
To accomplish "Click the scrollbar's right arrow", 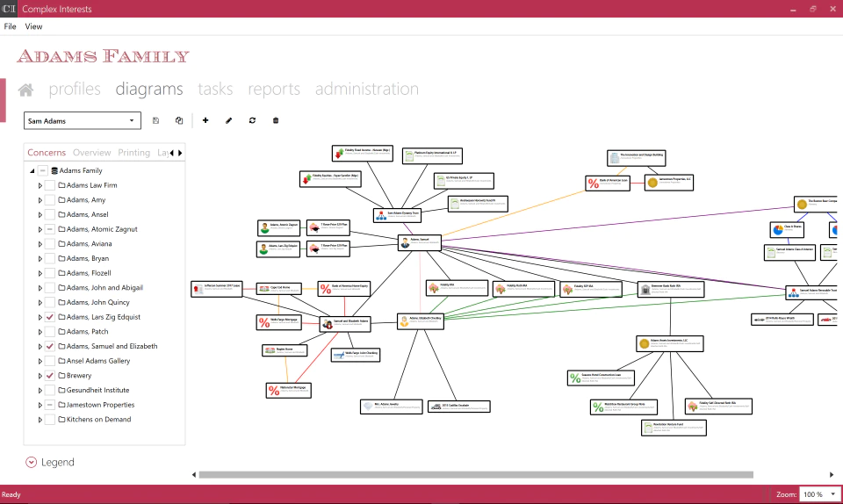I will click(x=832, y=475).
